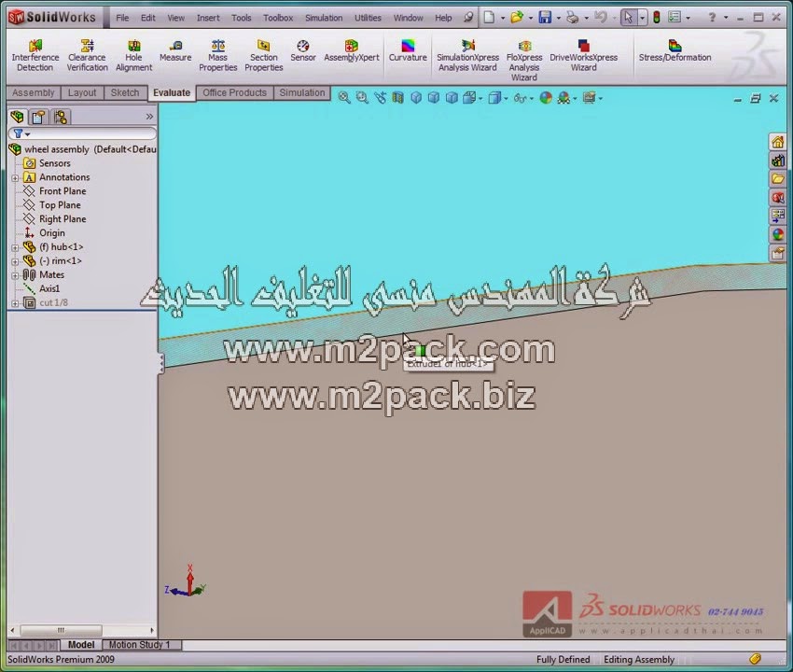The width and height of the screenshot is (793, 672).
Task: Click the Sensors tree item
Action: tap(55, 163)
